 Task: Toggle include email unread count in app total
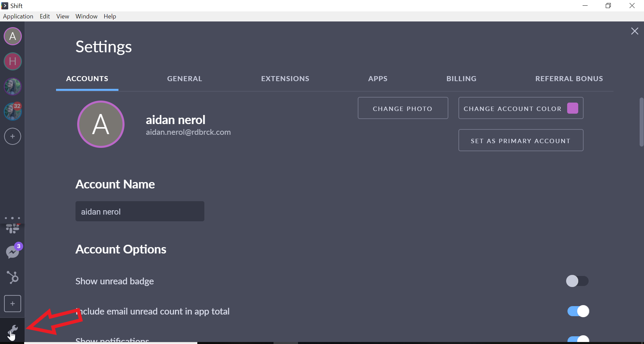(578, 311)
